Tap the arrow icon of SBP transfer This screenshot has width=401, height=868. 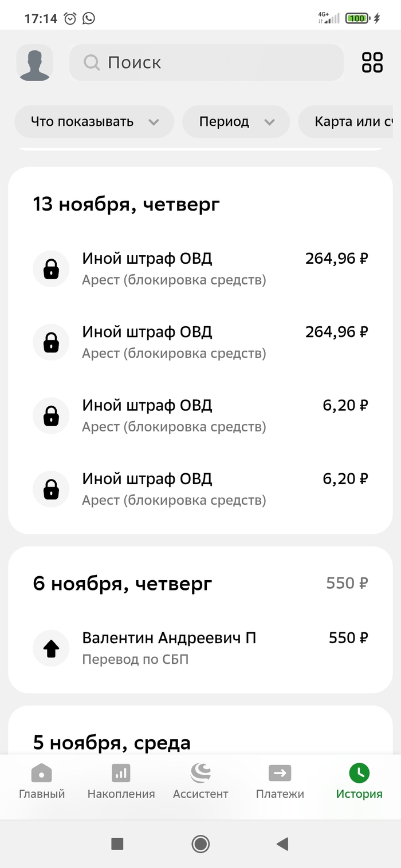click(51, 648)
